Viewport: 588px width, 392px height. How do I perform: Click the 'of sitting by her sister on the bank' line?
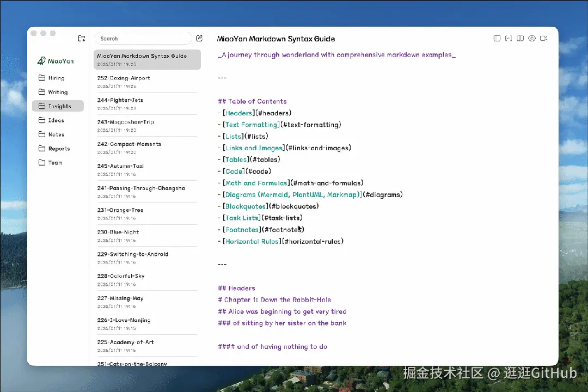click(282, 323)
